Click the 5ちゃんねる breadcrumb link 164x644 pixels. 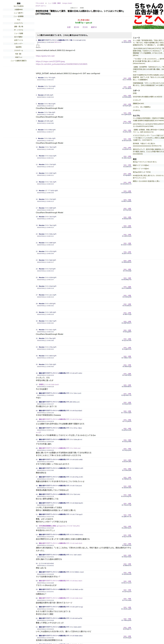[x=40, y=3]
